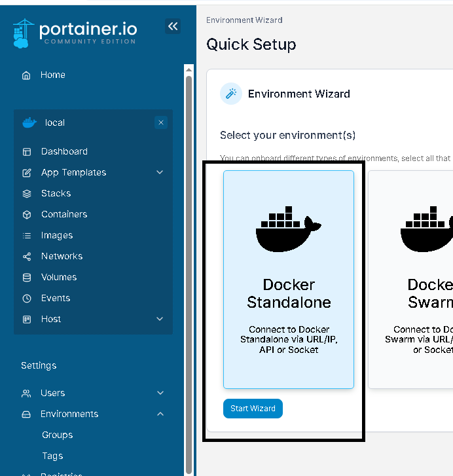Click the Stacks layers icon
This screenshot has height=476, width=453.
[27, 194]
